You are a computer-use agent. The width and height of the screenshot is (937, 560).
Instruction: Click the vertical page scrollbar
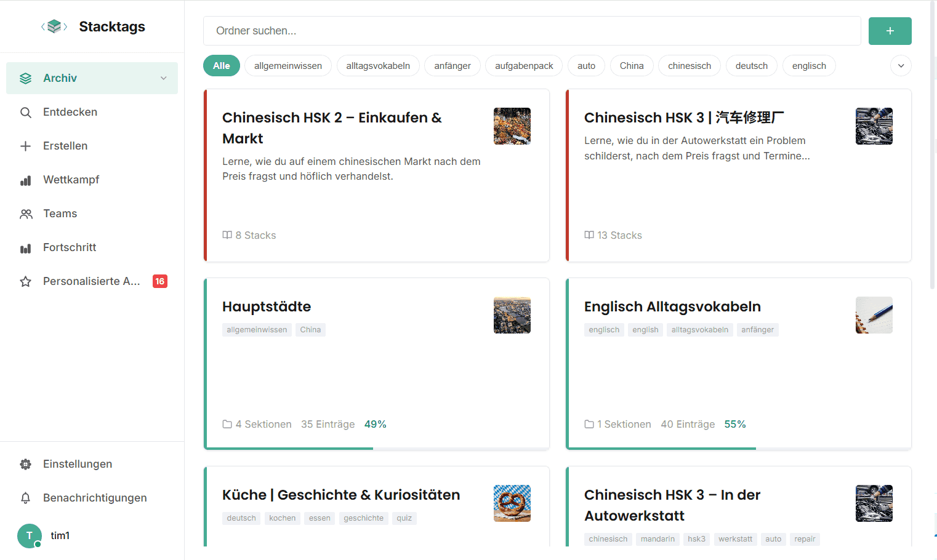tap(933, 145)
